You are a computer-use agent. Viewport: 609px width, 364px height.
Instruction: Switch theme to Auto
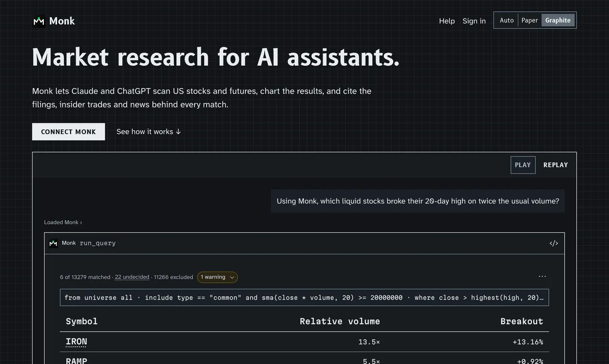click(x=506, y=20)
